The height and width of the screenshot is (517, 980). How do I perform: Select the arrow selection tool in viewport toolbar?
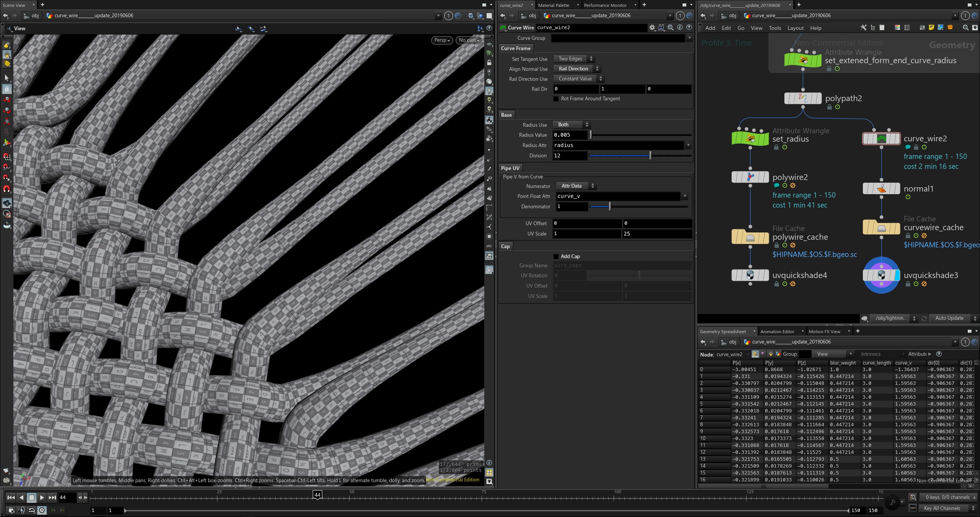(7, 78)
